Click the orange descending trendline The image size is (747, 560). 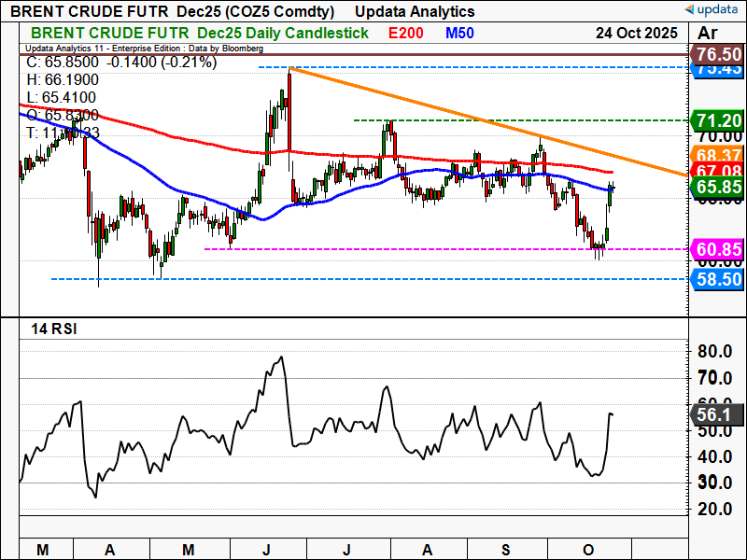pyautogui.click(x=486, y=121)
